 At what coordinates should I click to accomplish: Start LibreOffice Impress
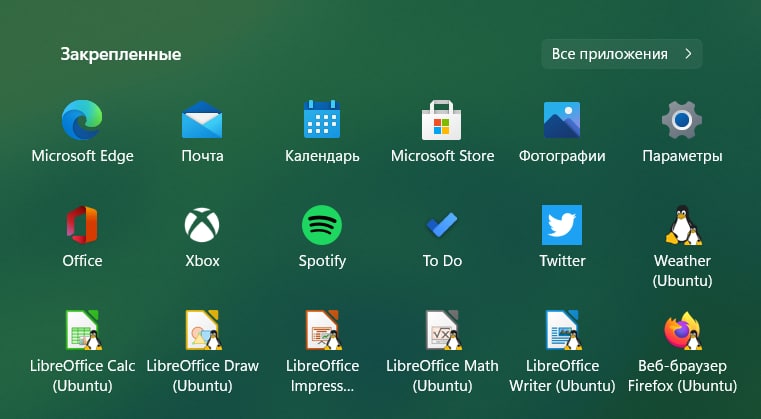pyautogui.click(x=323, y=330)
